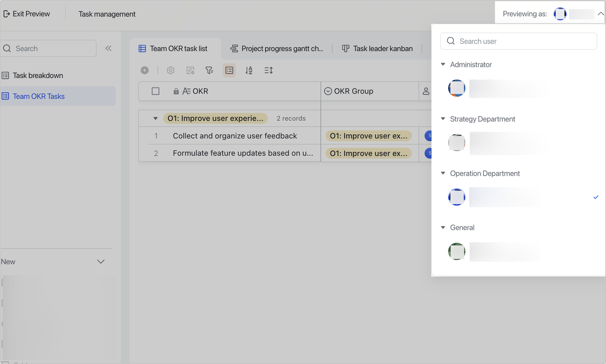Collapse the left sidebar with double chevron
This screenshot has width=606, height=364.
tap(108, 48)
